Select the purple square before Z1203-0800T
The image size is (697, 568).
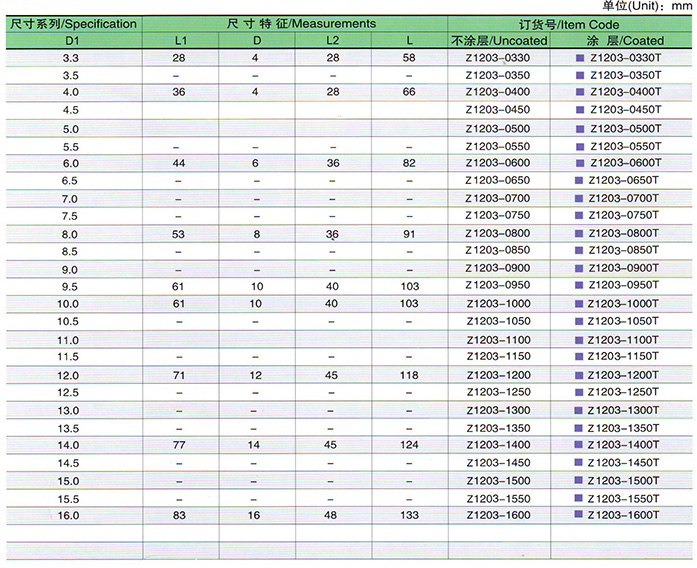tap(580, 233)
